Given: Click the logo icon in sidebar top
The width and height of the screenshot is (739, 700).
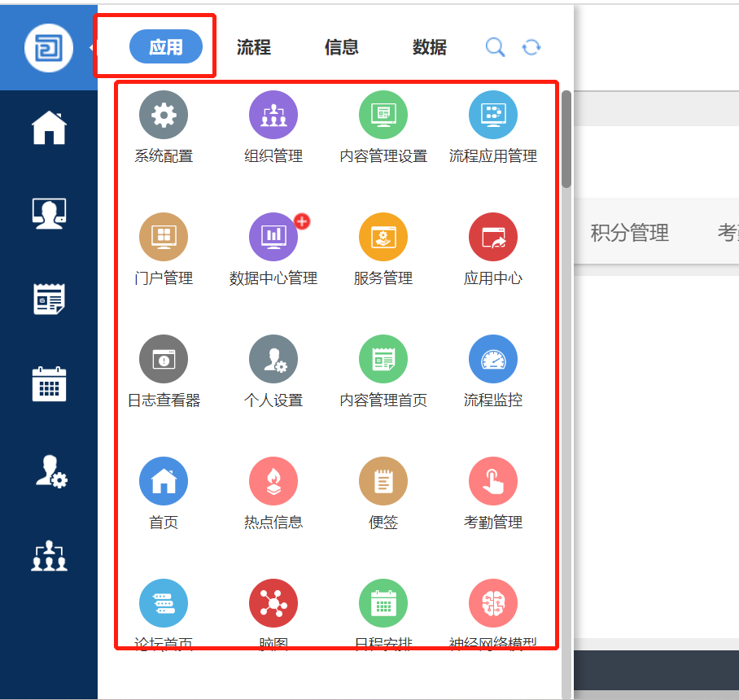Looking at the screenshot, I should (49, 48).
